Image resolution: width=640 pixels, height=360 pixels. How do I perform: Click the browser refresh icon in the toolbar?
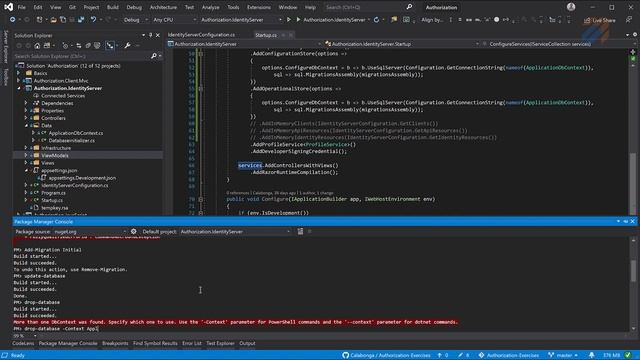point(376,20)
